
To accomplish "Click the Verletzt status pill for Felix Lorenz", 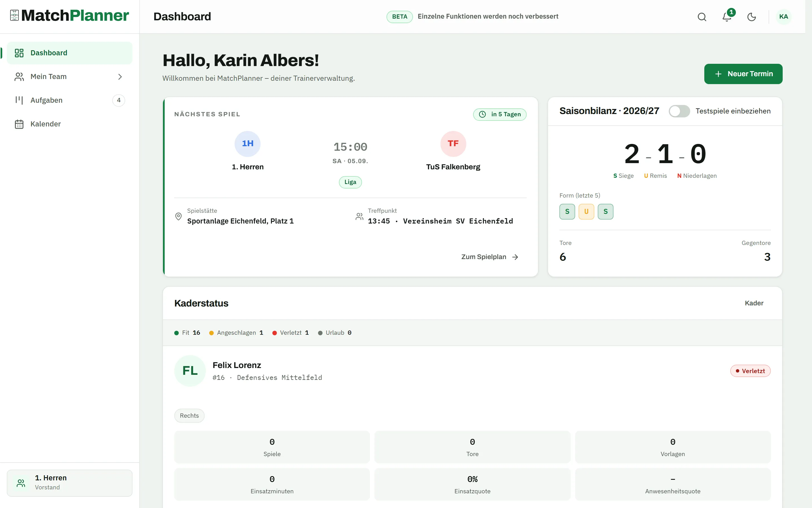I will coord(750,371).
